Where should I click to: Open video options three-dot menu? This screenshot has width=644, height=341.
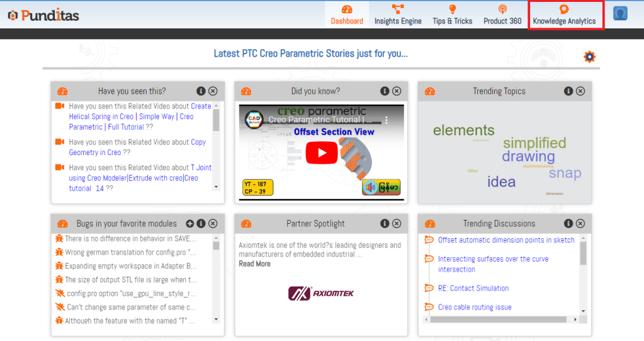click(x=387, y=119)
